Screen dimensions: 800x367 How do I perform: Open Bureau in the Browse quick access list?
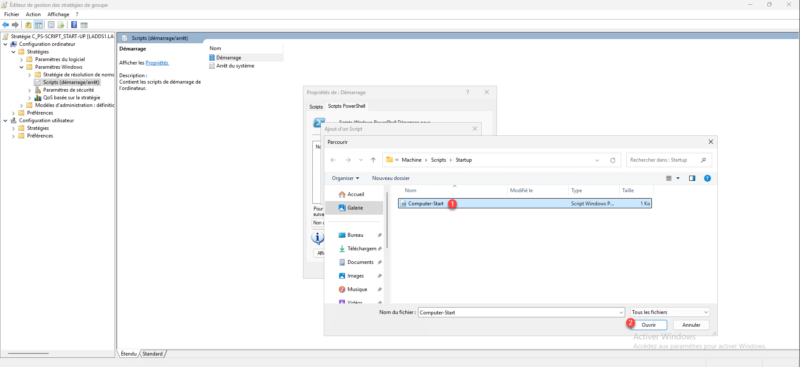click(355, 235)
